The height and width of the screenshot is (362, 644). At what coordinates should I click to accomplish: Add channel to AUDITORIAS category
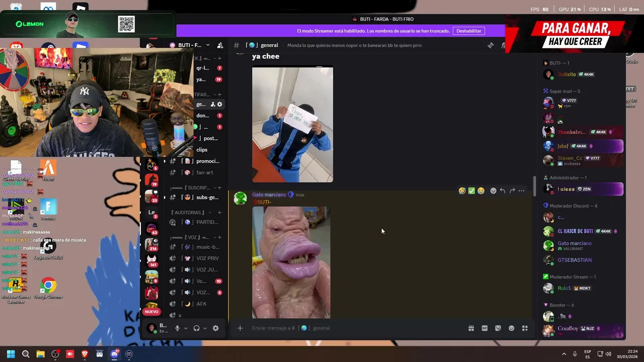(219, 213)
